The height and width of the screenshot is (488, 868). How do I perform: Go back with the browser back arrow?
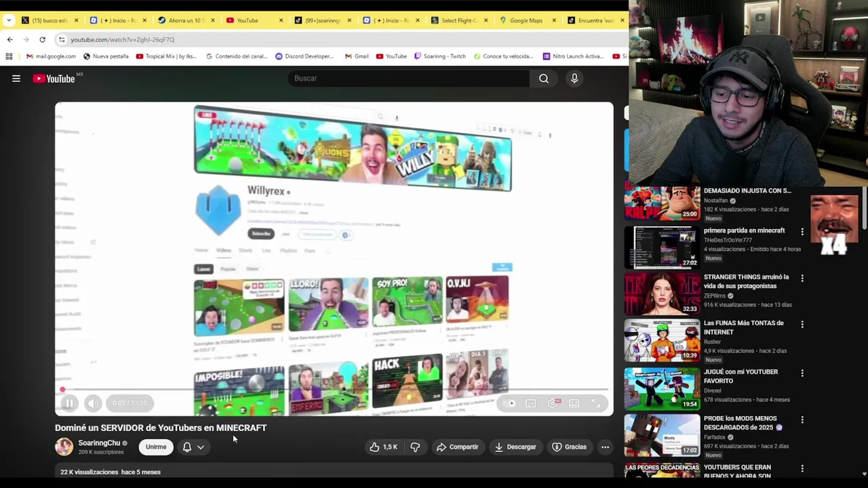(9, 39)
